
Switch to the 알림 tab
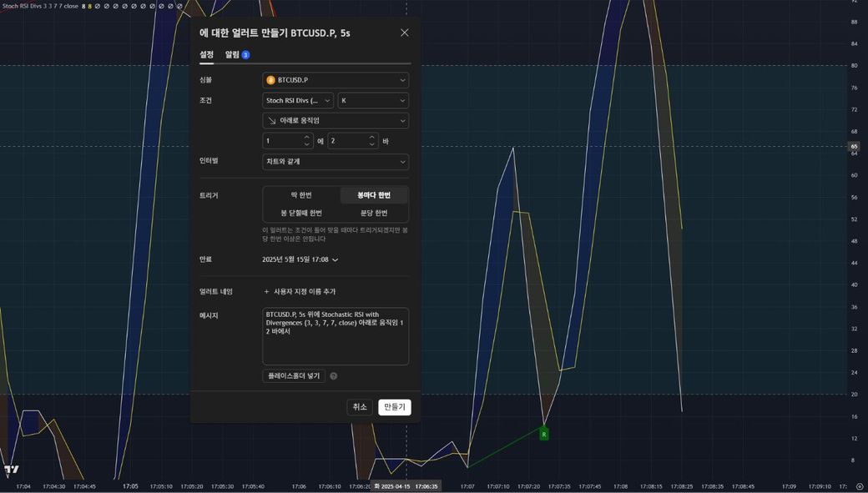tap(232, 55)
